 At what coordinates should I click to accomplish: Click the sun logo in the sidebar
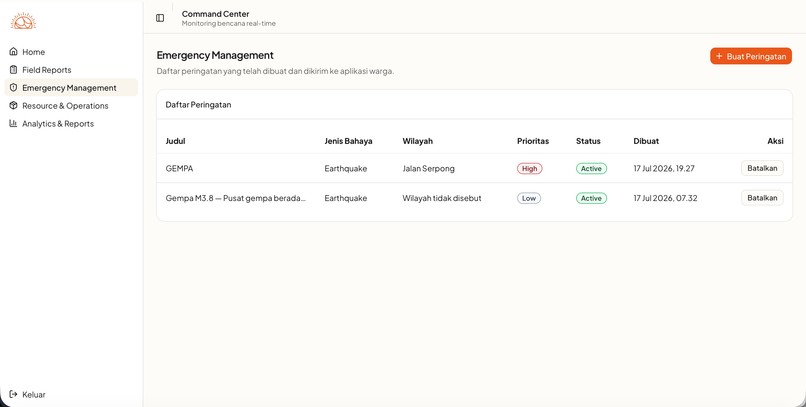pos(23,21)
